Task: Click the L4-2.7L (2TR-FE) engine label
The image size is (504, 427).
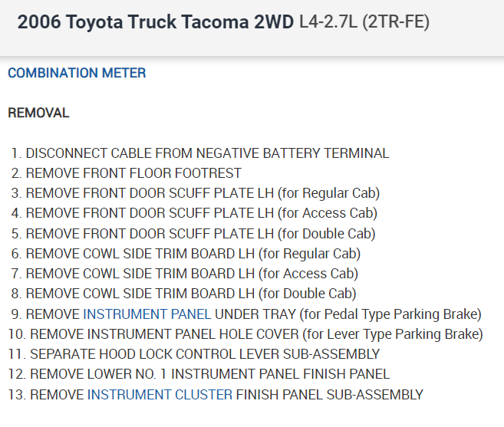Action: pyautogui.click(x=364, y=22)
